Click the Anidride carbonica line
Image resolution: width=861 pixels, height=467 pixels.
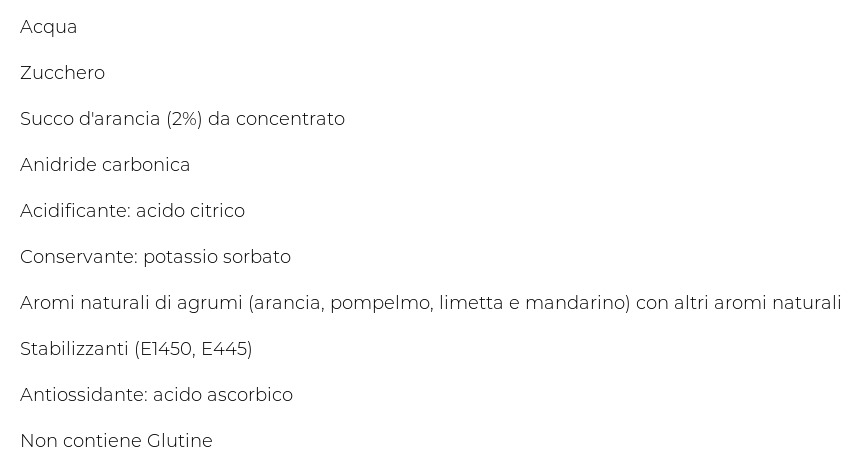[105, 165]
